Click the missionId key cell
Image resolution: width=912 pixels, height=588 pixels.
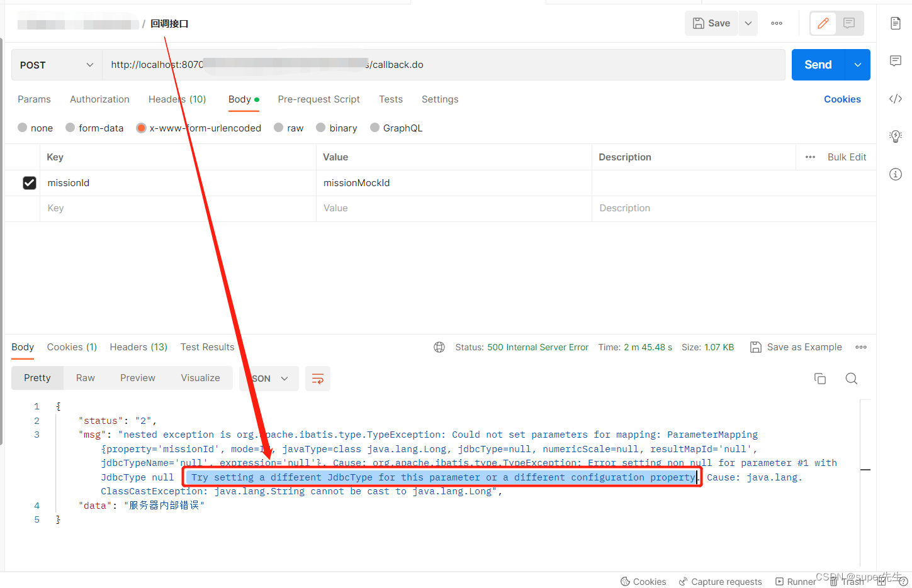pos(178,183)
